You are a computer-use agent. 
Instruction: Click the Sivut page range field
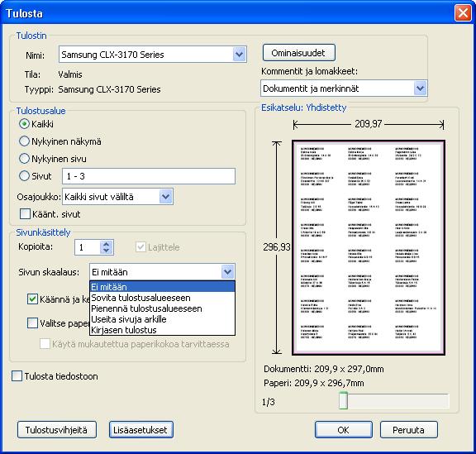click(149, 176)
